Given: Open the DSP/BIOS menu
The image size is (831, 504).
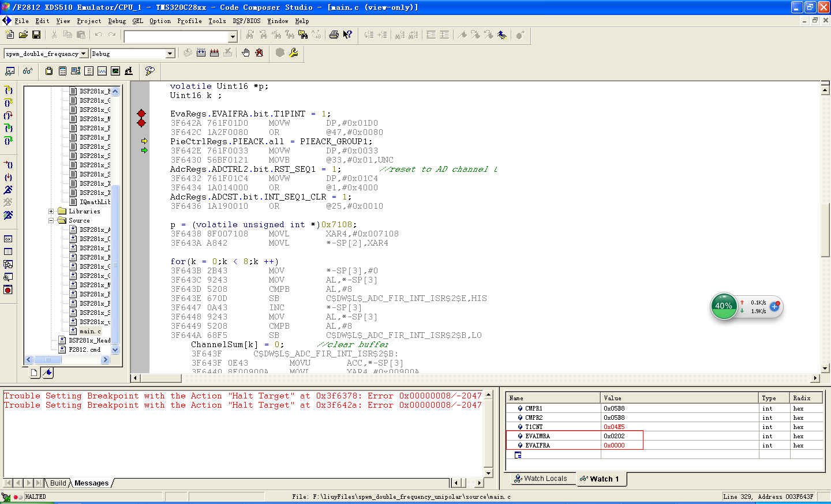Looking at the screenshot, I should (x=246, y=21).
